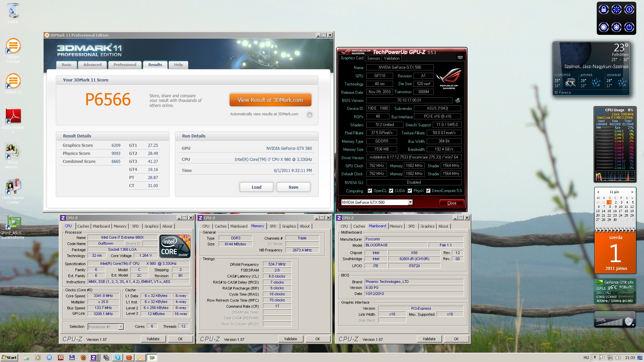Open Firefox from the taskbar
Screen dimensions: 644x362
click(83, 358)
